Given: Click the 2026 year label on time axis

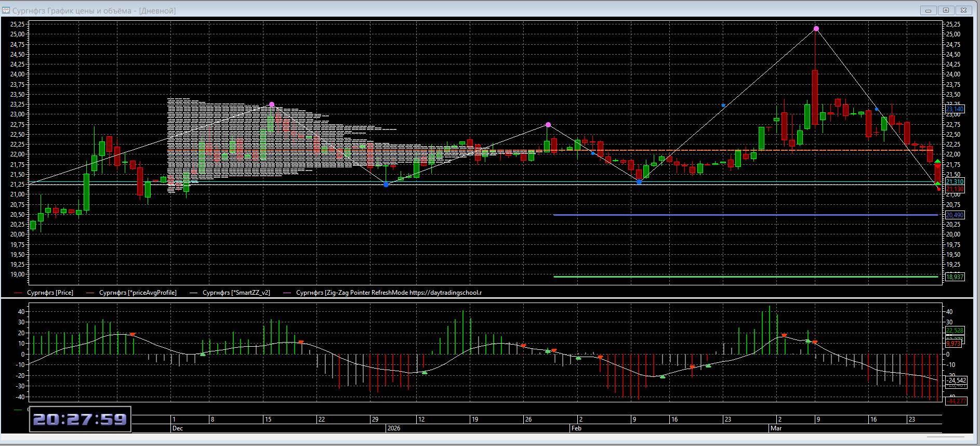Looking at the screenshot, I should [x=393, y=428].
